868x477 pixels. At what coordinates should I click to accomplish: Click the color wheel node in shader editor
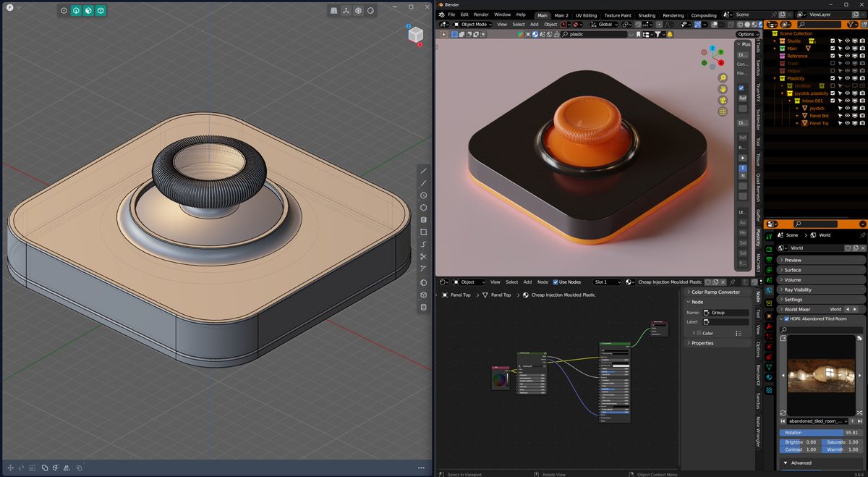point(500,378)
